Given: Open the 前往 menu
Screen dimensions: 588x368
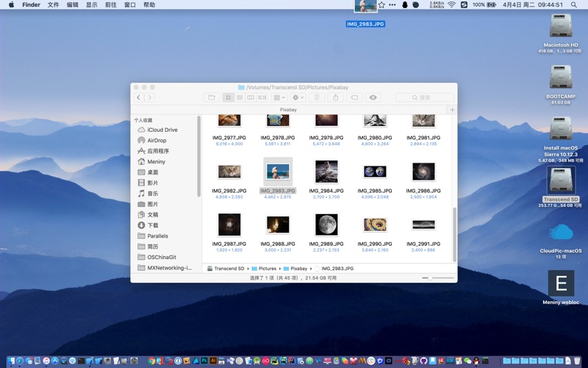Looking at the screenshot, I should pyautogui.click(x=111, y=5).
